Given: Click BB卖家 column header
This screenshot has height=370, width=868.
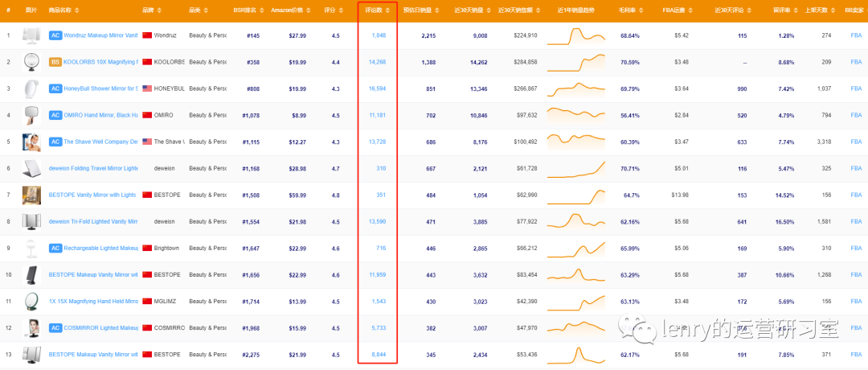Looking at the screenshot, I should pyautogui.click(x=856, y=10).
